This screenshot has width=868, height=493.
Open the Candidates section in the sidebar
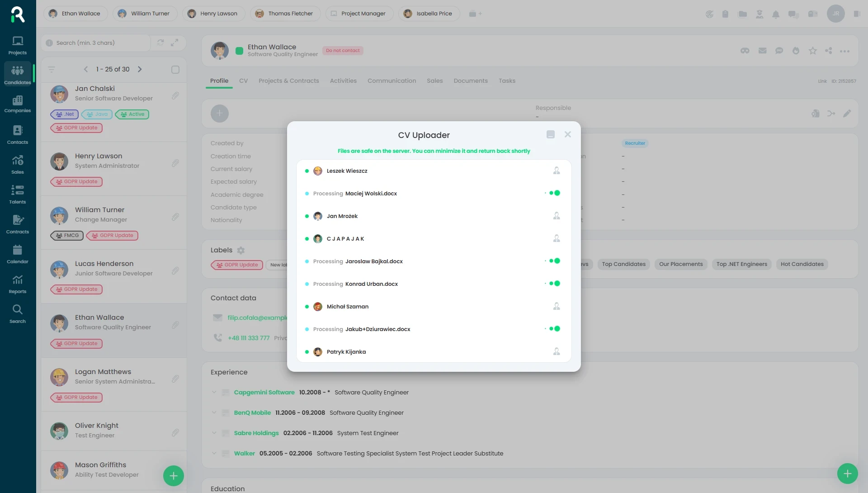17,73
